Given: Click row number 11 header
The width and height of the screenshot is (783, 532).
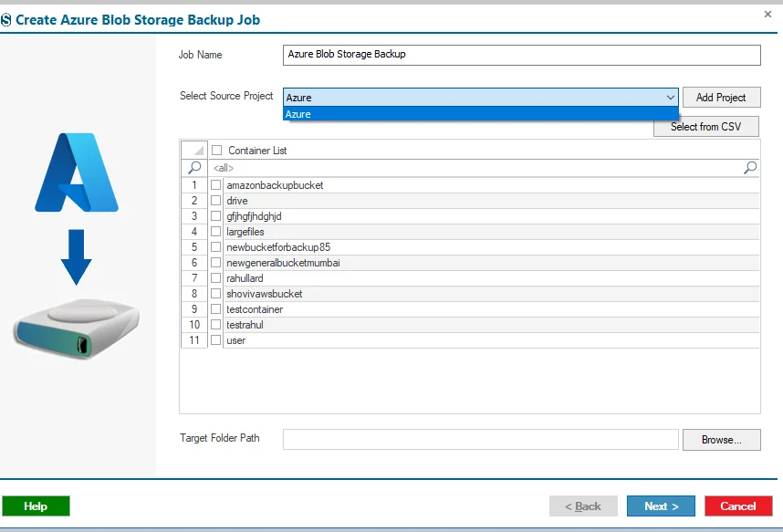Looking at the screenshot, I should 194,340.
